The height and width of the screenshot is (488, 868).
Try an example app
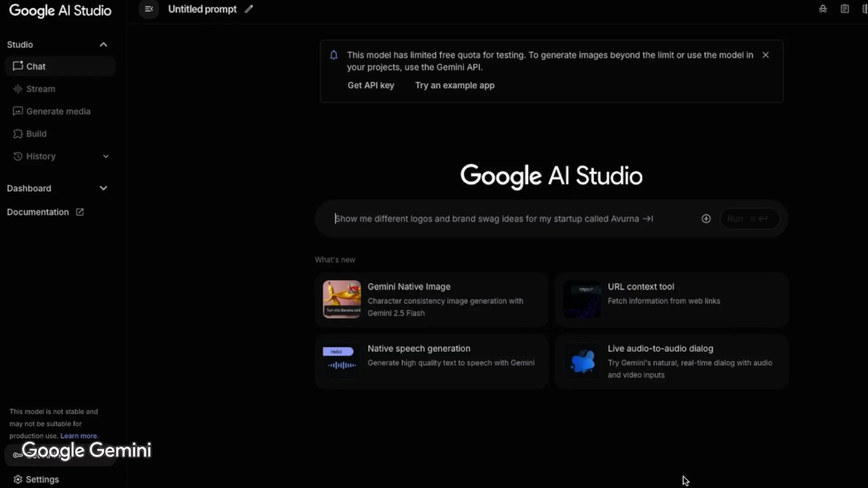click(x=455, y=85)
